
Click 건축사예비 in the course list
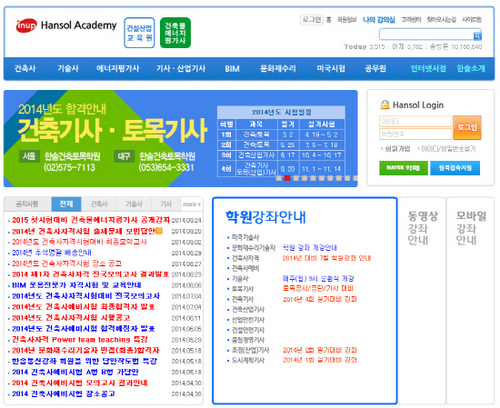tap(245, 268)
